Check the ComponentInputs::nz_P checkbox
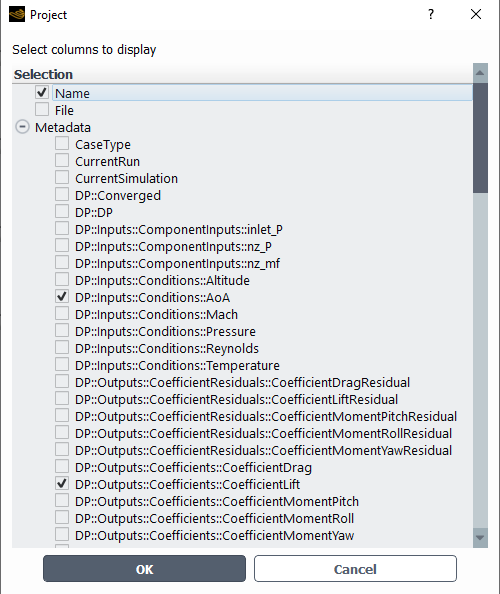 click(x=62, y=246)
